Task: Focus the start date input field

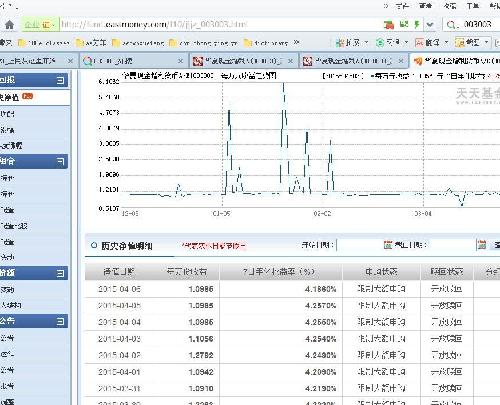Action: 359,245
